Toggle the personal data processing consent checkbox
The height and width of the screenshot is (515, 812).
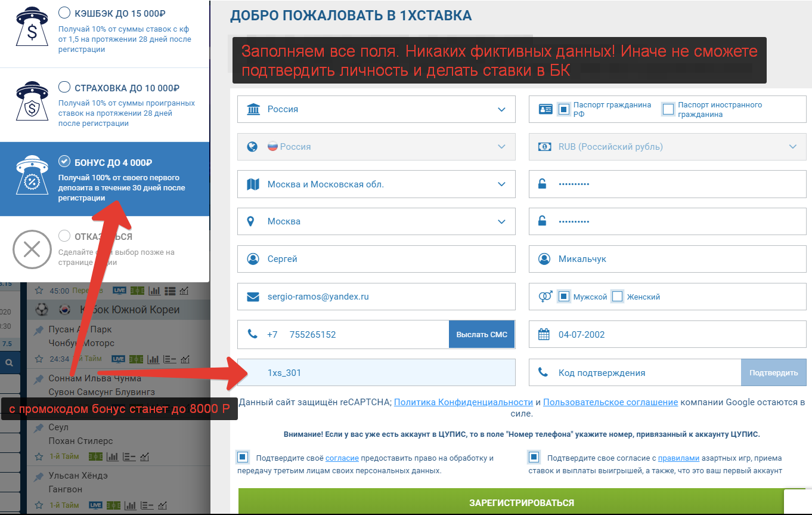(242, 458)
